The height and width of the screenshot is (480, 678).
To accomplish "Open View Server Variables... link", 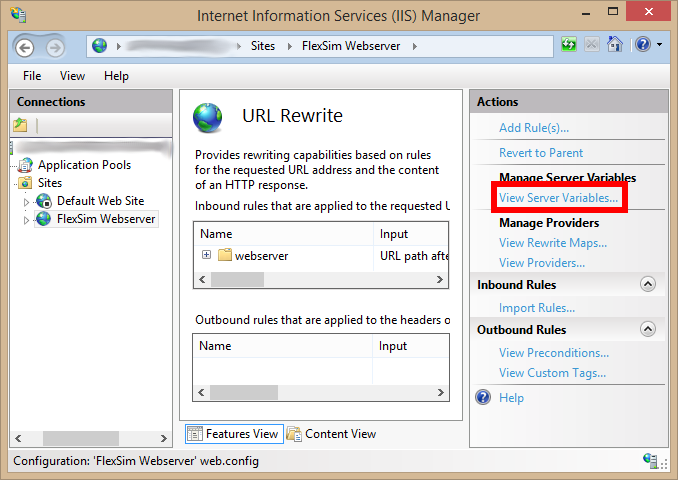I will point(558,198).
